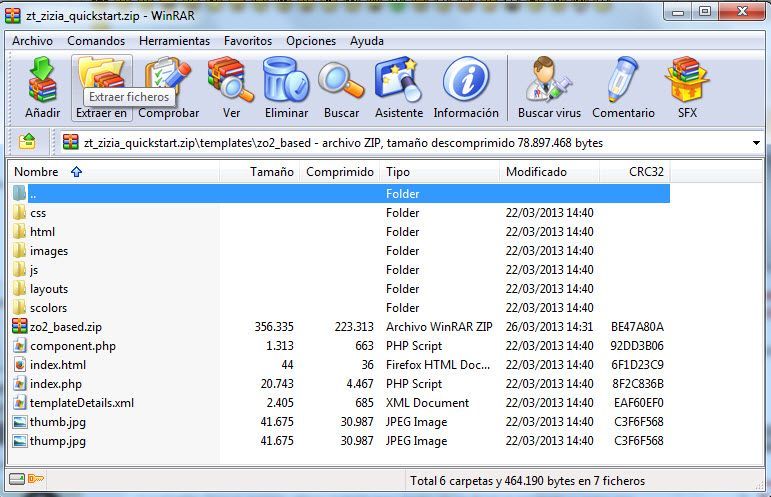
Task: Click the Eliminar trash icon
Action: pyautogui.click(x=286, y=79)
